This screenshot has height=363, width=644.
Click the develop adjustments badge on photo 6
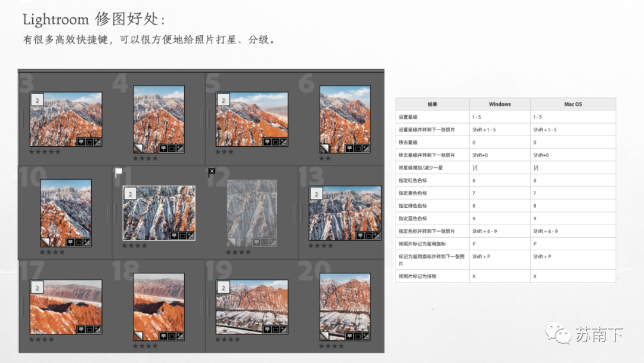[366, 149]
